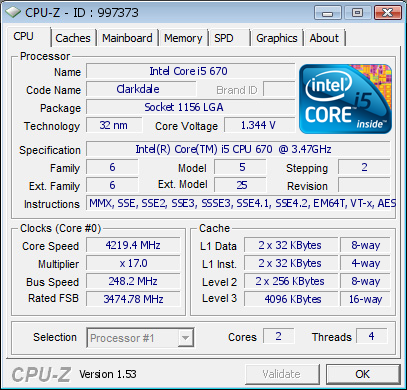Click the OK button
Viewport: 407px width, 390px height.
[363, 374]
